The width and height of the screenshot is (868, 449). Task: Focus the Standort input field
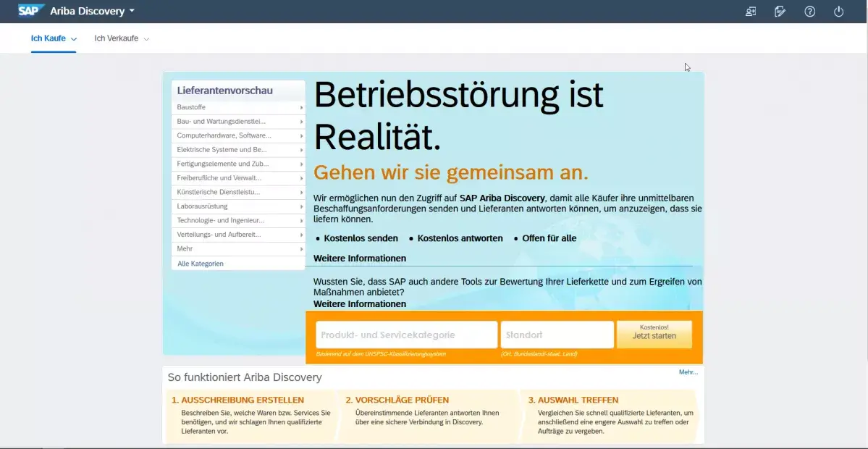point(557,335)
